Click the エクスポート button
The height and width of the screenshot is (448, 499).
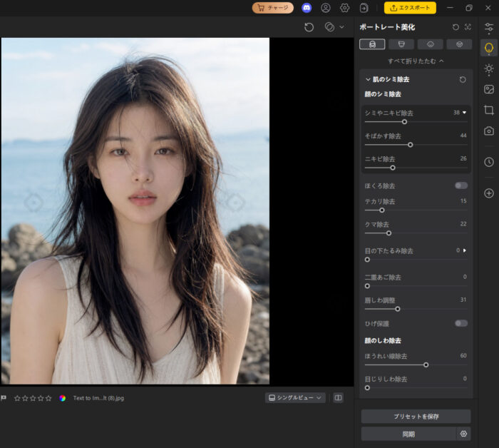click(410, 8)
